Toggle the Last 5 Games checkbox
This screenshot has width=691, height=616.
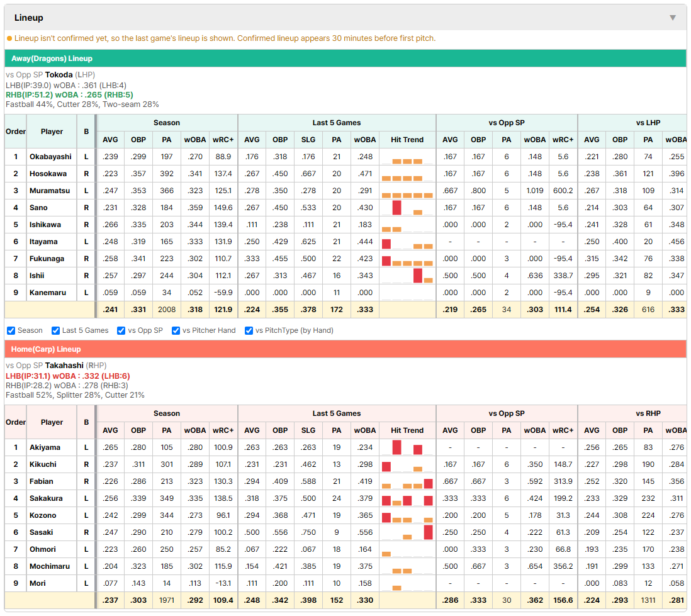[x=55, y=330]
